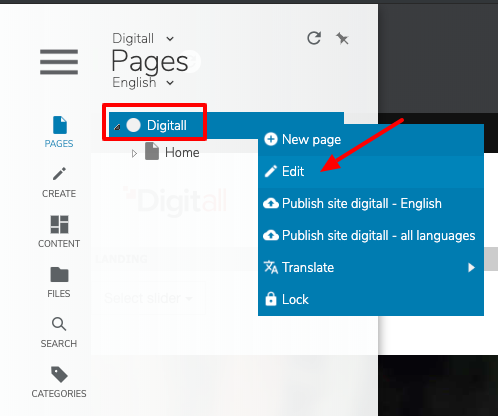Open the Create pencil panel
This screenshot has width=498, height=416.
pos(59,182)
